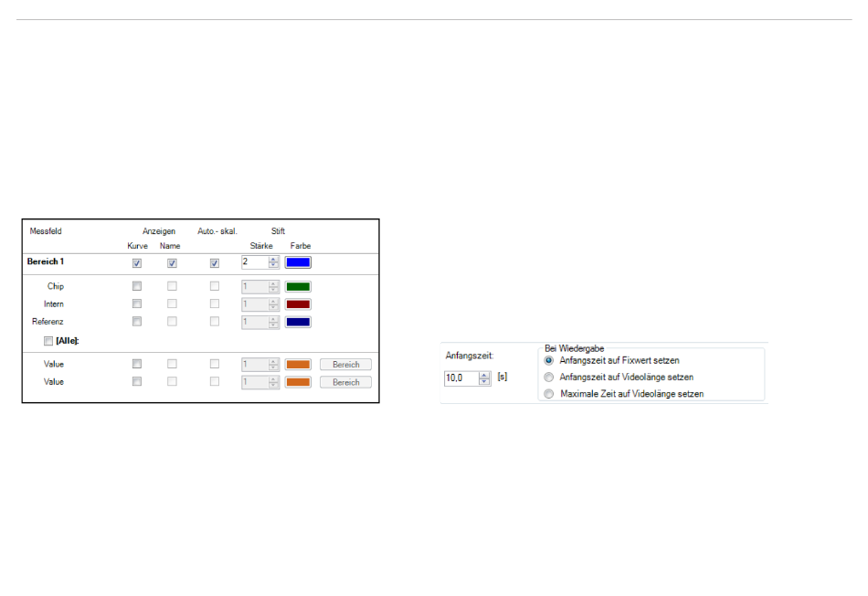Image resolution: width=868 pixels, height=596 pixels.
Task: Click the 'Stärke' column header
Action: pos(261,246)
